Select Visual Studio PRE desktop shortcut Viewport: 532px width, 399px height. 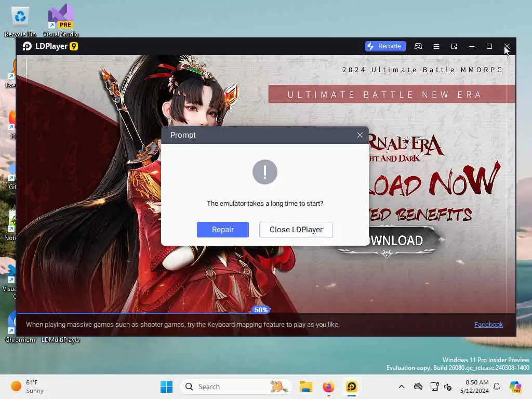60,21
